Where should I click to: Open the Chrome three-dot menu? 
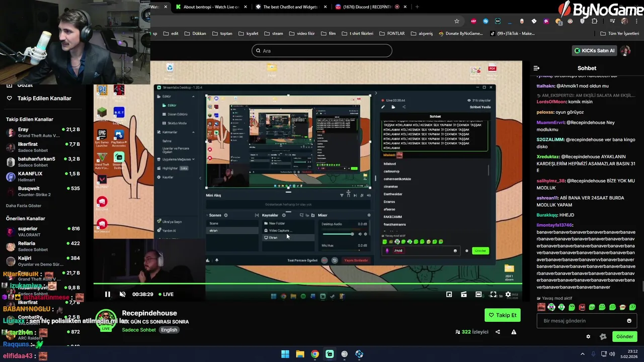tap(636, 21)
